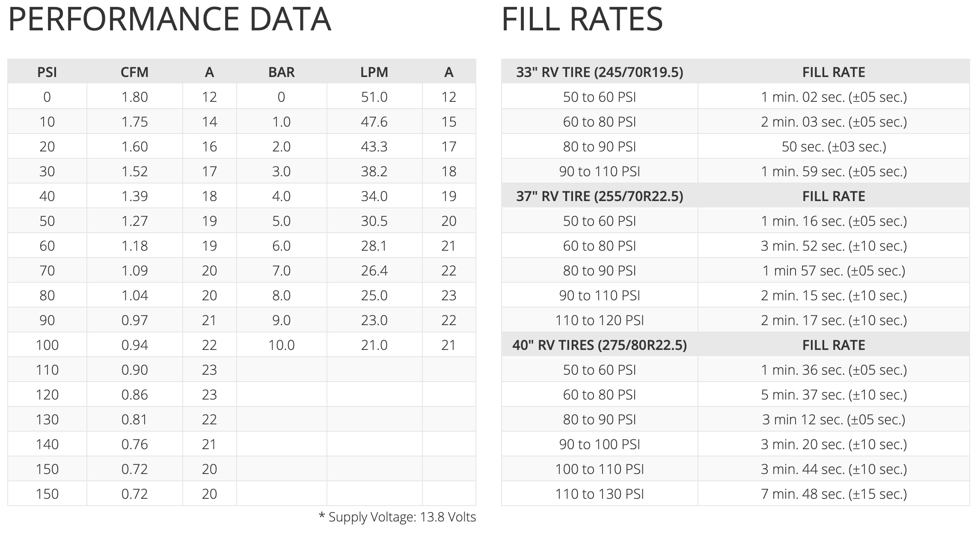
Task: Click the 110 PSI row cell
Action: (47, 370)
